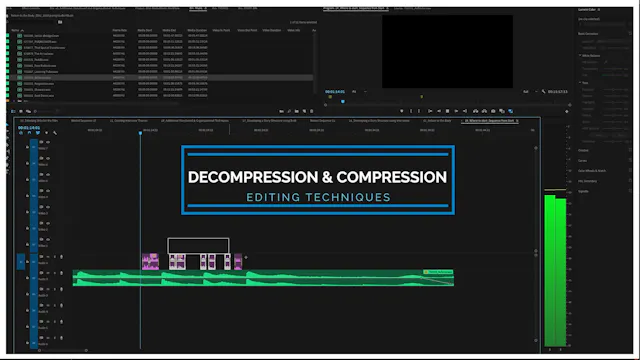Enable voice-over record on Audio 1
This screenshot has width=640, height=360.
[x=62, y=257]
